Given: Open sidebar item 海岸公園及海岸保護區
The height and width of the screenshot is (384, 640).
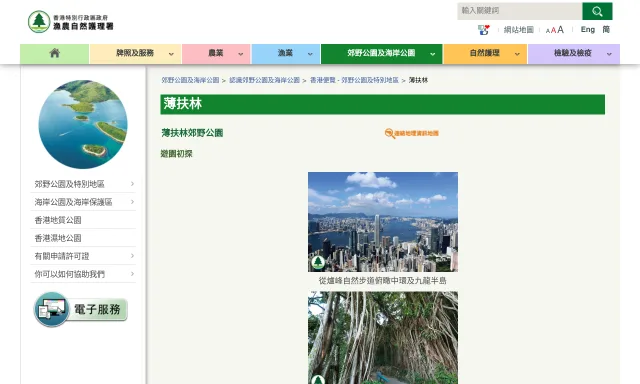Looking at the screenshot, I should click(x=73, y=202).
